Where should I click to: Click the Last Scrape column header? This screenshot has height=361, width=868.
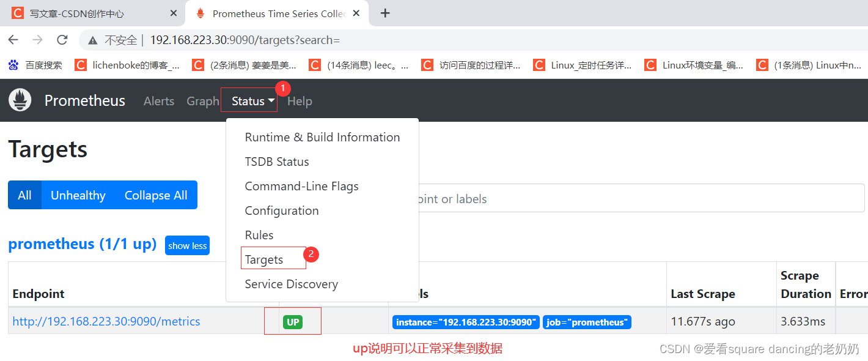(x=703, y=294)
